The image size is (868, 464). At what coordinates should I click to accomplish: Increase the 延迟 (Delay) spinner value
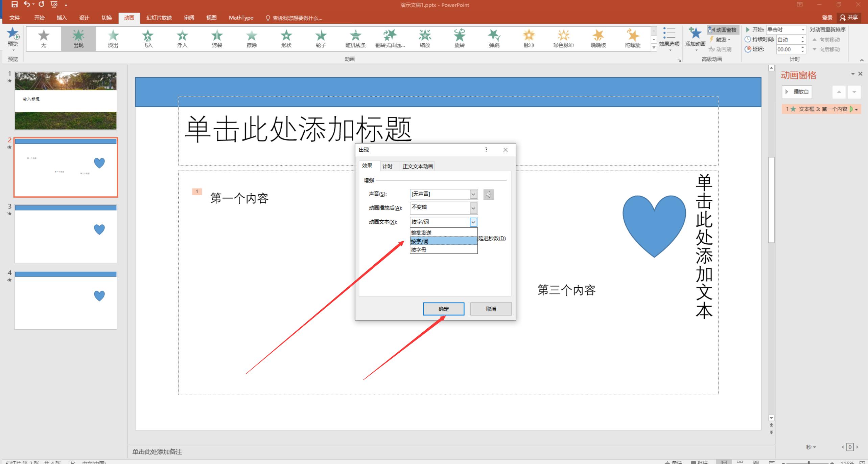click(x=803, y=47)
